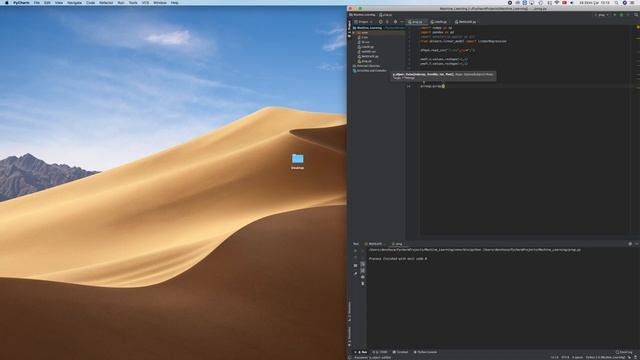Open Run panel settings gear

tap(630, 244)
